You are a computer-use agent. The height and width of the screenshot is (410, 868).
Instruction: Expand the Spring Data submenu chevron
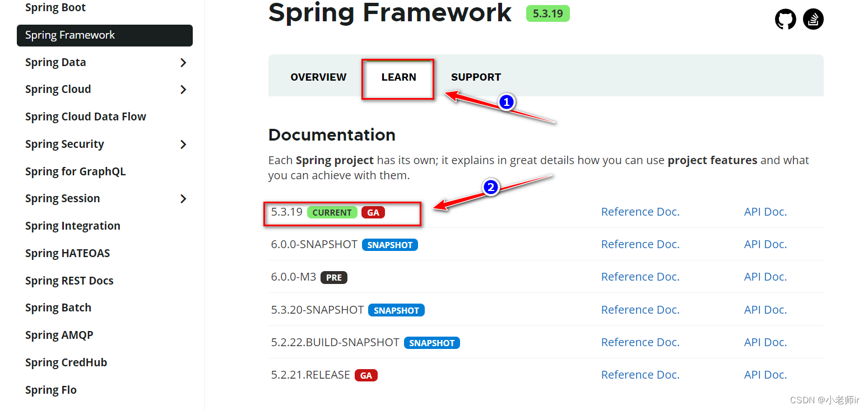coord(183,63)
